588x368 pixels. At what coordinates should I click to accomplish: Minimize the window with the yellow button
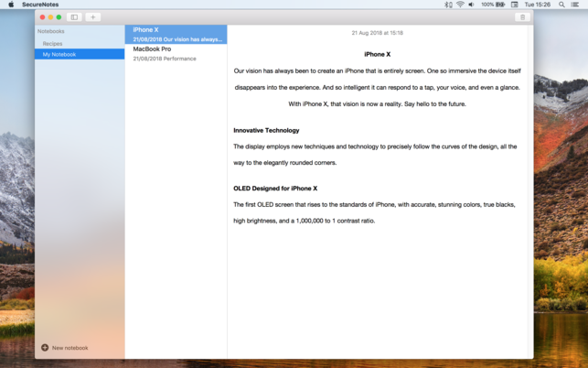click(x=50, y=16)
